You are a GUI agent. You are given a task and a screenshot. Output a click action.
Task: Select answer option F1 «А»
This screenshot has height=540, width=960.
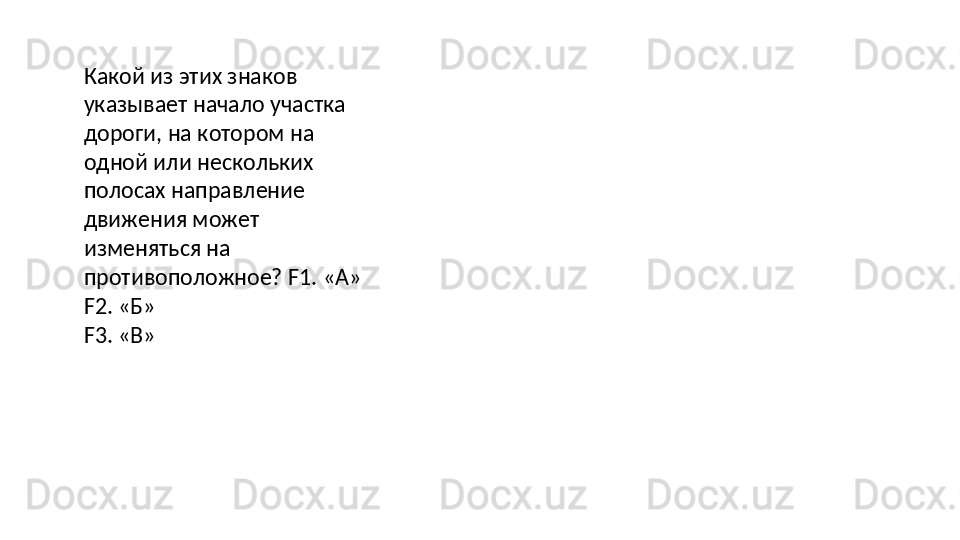pos(324,277)
